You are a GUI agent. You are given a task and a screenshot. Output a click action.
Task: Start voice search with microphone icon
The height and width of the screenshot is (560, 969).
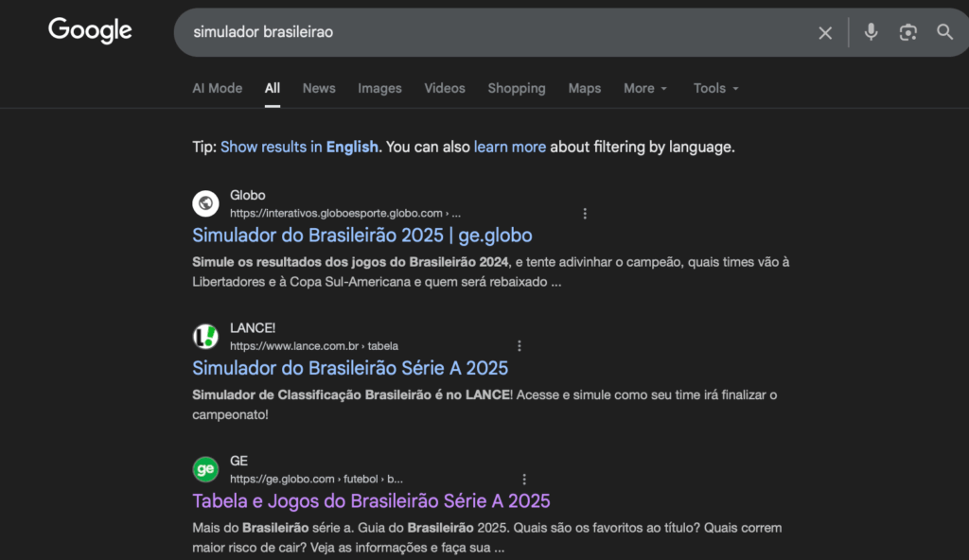click(871, 32)
